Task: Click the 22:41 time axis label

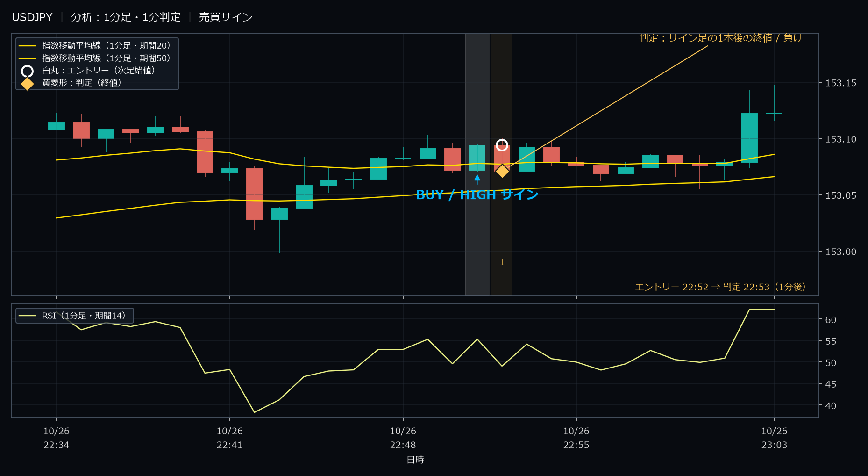Action: click(x=230, y=438)
